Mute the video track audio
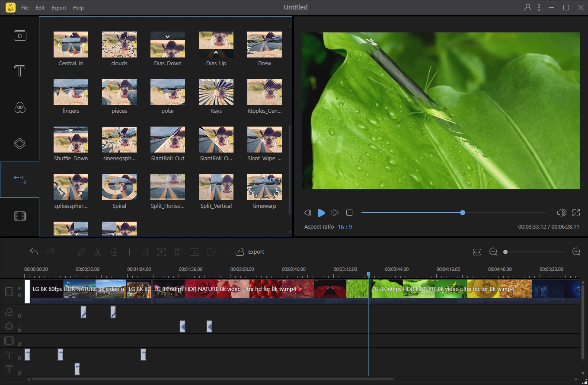 19,288
